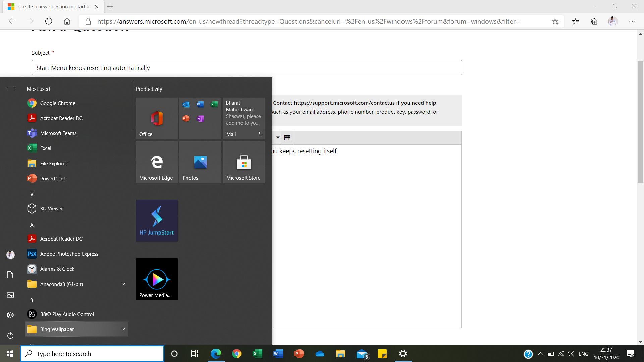Open Adobe Photoshop Express
Image resolution: width=644 pixels, height=362 pixels.
point(76,254)
